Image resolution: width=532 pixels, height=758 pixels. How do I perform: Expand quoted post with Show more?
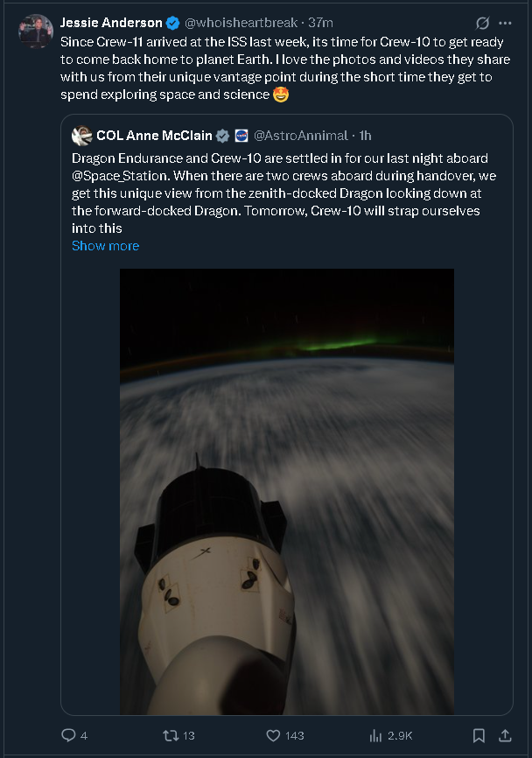(x=105, y=246)
